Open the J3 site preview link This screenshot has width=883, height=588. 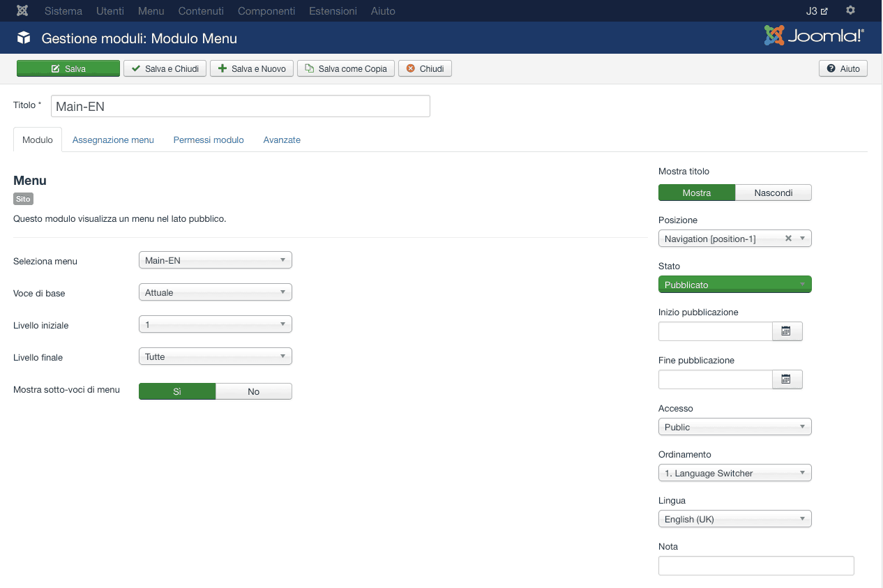coord(816,11)
